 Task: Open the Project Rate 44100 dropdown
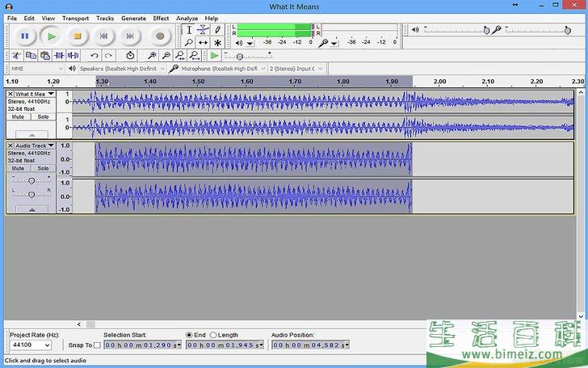[x=31, y=345]
